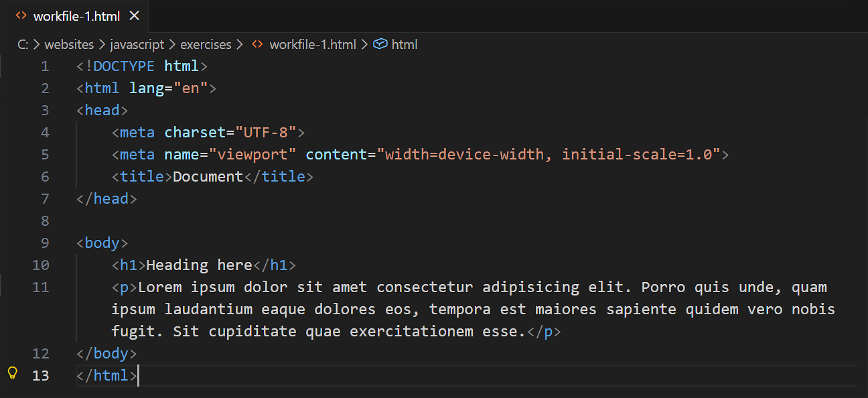
Task: Place cursor in the Document title text
Action: click(x=208, y=177)
